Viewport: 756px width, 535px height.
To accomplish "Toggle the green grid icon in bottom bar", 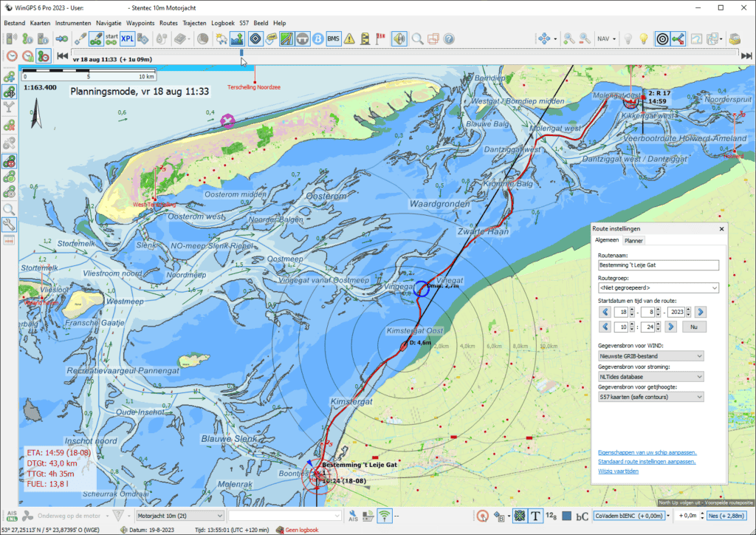I will pyautogui.click(x=519, y=516).
